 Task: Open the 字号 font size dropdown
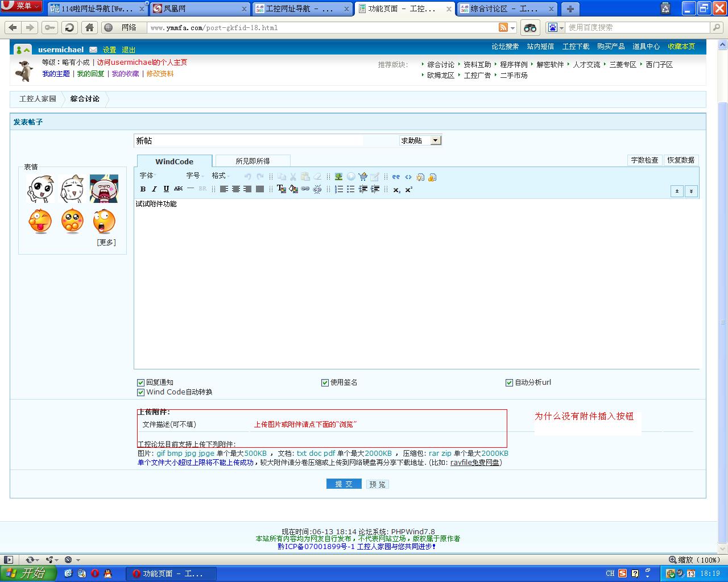tap(195, 176)
